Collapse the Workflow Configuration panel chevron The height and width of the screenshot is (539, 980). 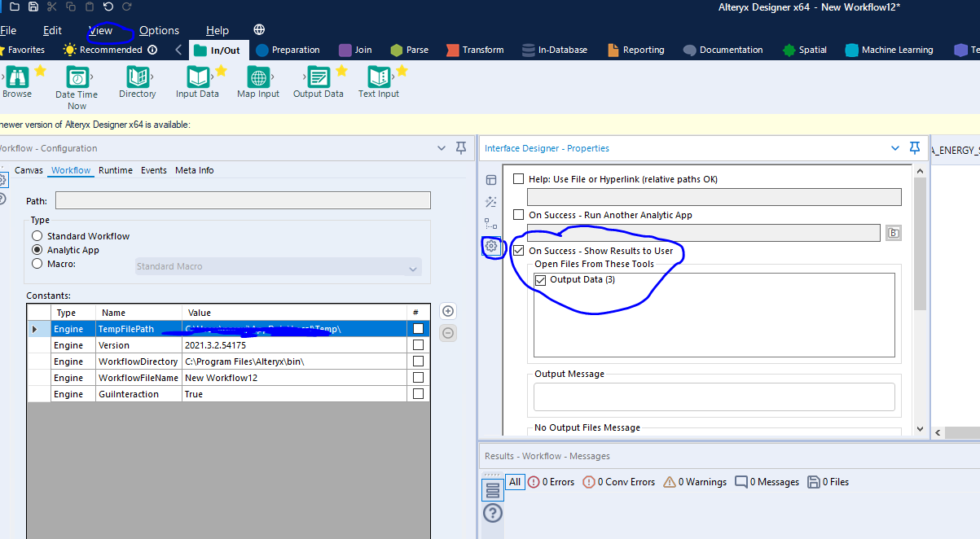coord(442,147)
